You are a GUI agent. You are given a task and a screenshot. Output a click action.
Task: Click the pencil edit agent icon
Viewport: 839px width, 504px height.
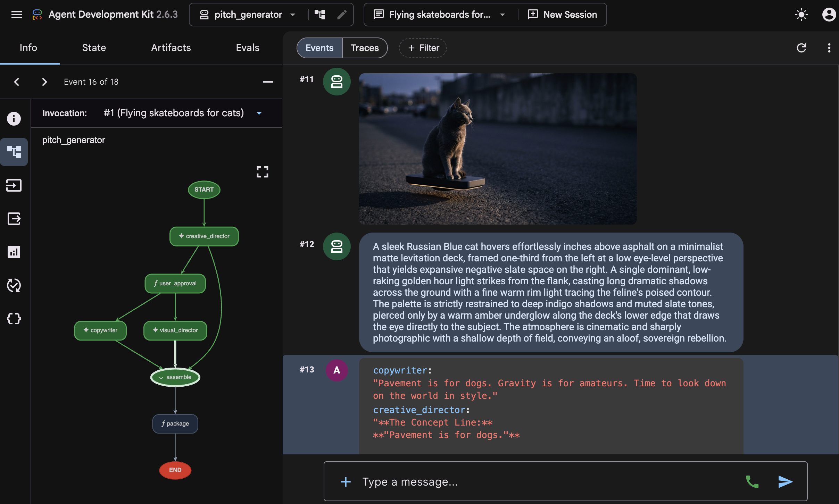(342, 15)
